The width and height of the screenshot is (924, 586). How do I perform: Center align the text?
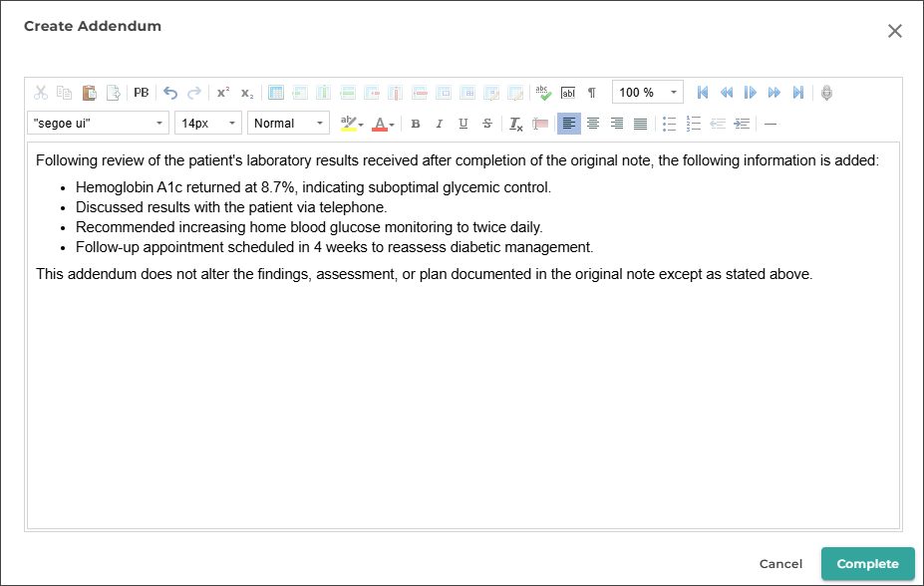[x=593, y=124]
